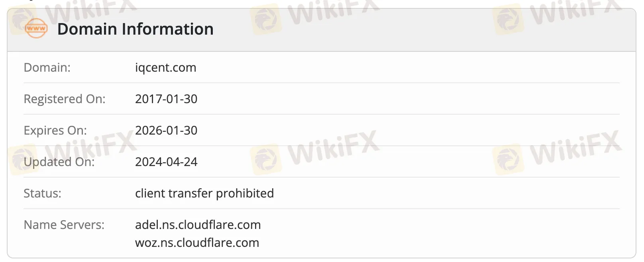The width and height of the screenshot is (644, 262).
Task: Click the Domain Information heading
Action: click(135, 29)
